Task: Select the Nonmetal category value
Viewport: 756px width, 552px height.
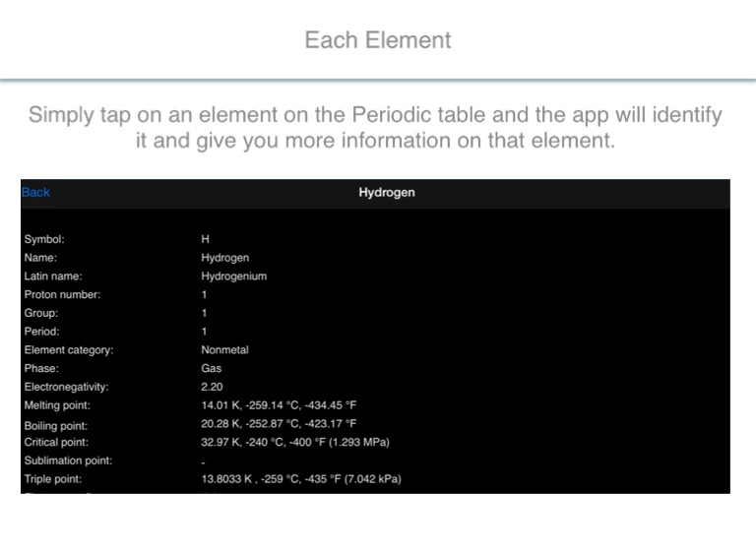Action: [224, 349]
